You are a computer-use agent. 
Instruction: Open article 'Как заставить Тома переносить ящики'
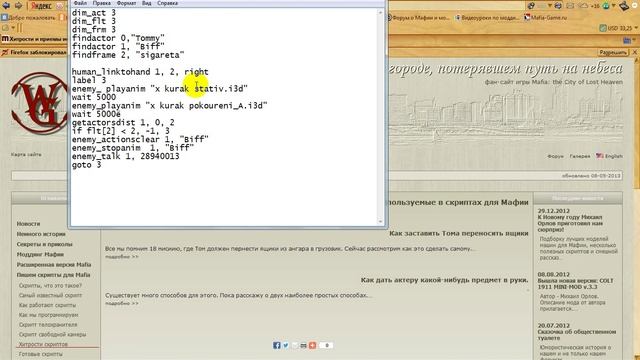click(459, 233)
